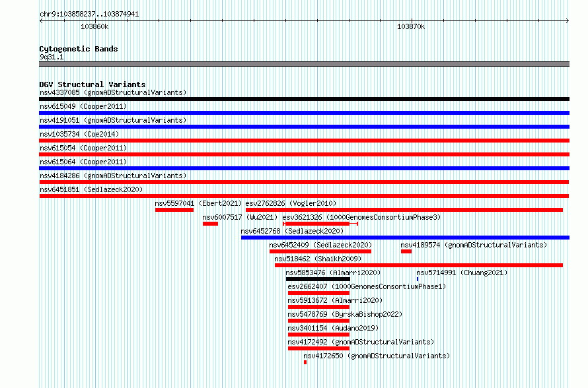Screen dimensions: 588x388
Task: Select the tiny red mark under nsv4172650
Action: (305, 362)
